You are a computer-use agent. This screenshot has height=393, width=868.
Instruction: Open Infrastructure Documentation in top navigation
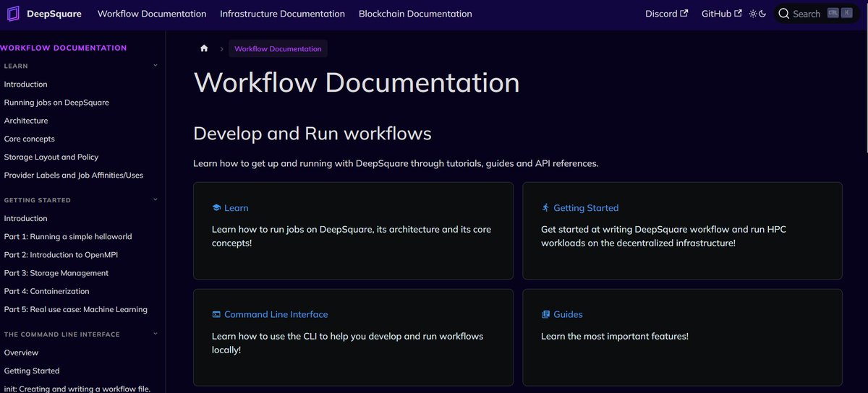click(x=282, y=14)
